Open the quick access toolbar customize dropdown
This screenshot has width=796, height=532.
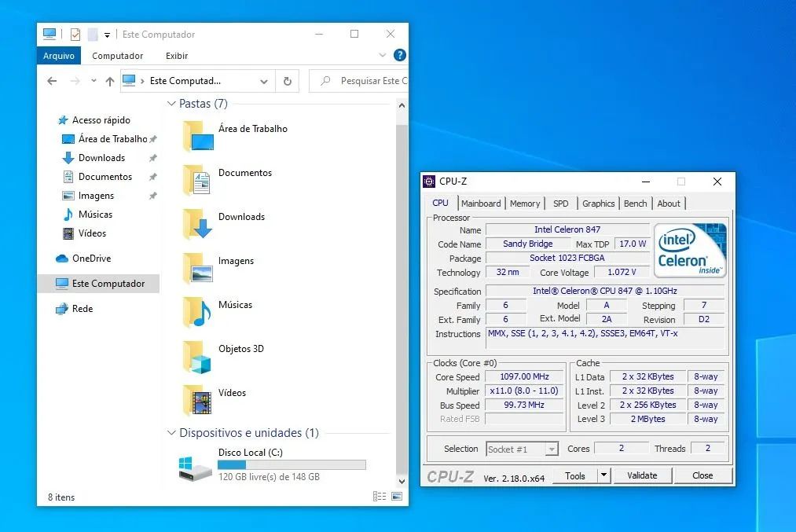click(x=107, y=35)
